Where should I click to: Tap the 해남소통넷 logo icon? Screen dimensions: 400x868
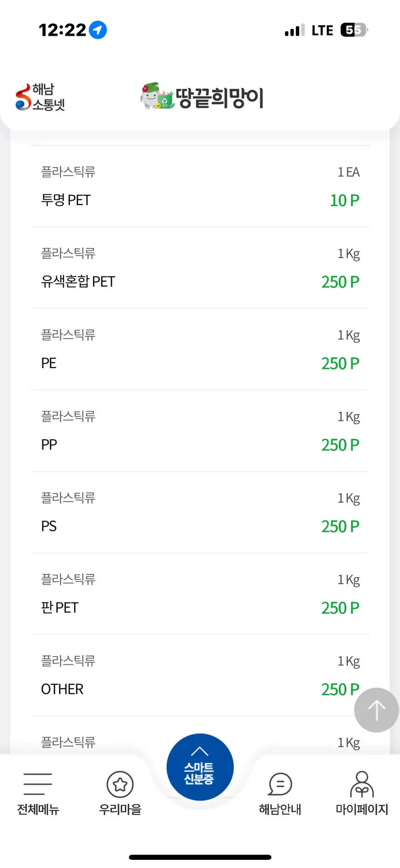[23, 97]
